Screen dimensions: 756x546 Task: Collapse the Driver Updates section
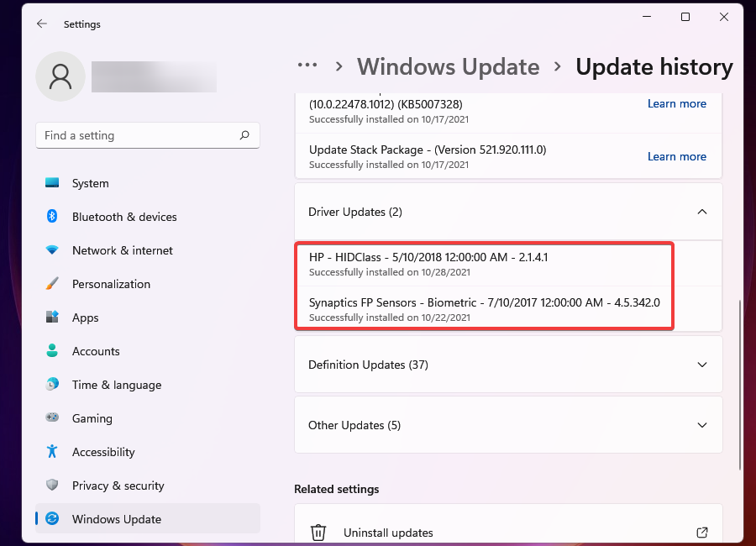pos(702,212)
